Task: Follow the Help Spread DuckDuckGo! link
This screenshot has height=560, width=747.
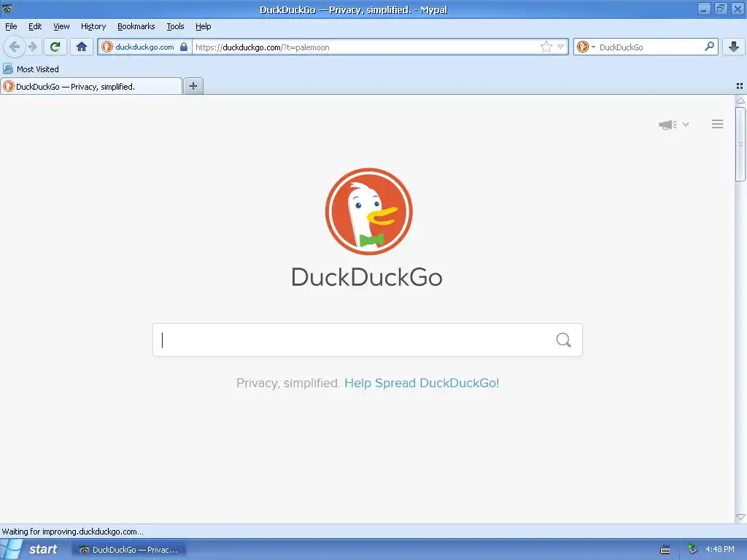Action: pos(422,383)
